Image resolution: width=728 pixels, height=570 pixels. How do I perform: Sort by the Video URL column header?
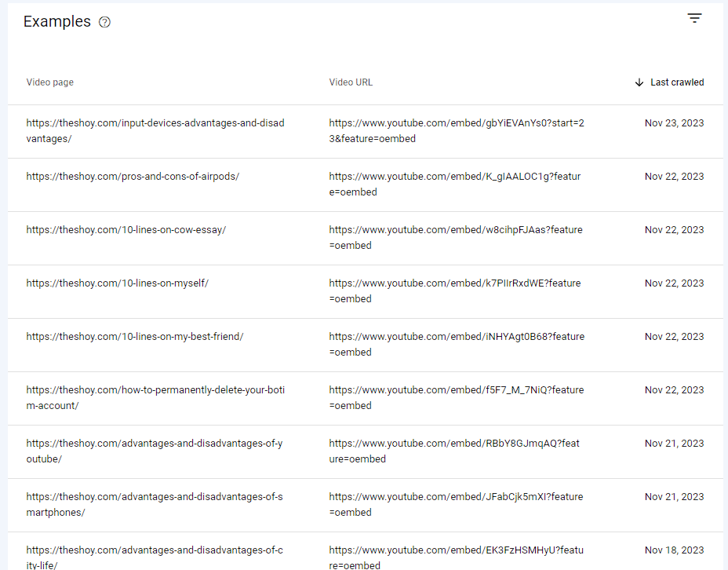(350, 82)
